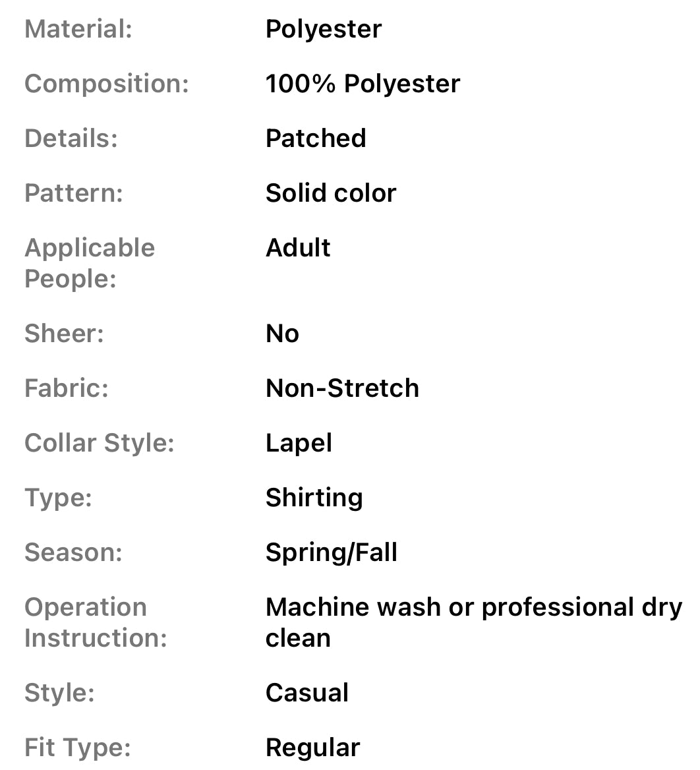Tap the 100% Polyester composition value
The width and height of the screenshot is (700, 770).
(x=363, y=84)
